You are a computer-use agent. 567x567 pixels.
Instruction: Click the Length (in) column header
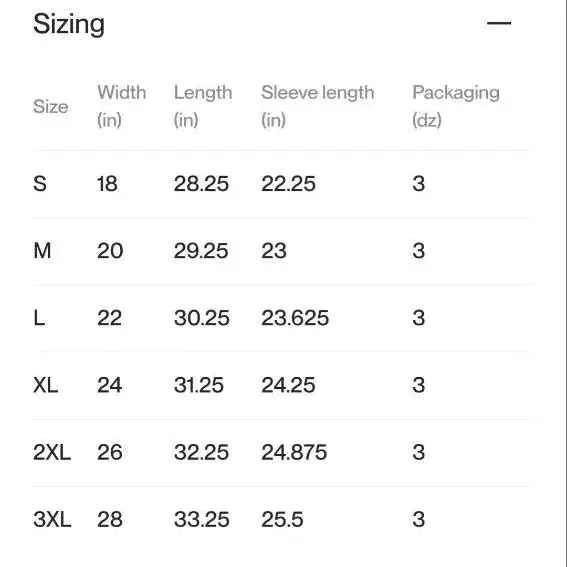click(x=203, y=106)
